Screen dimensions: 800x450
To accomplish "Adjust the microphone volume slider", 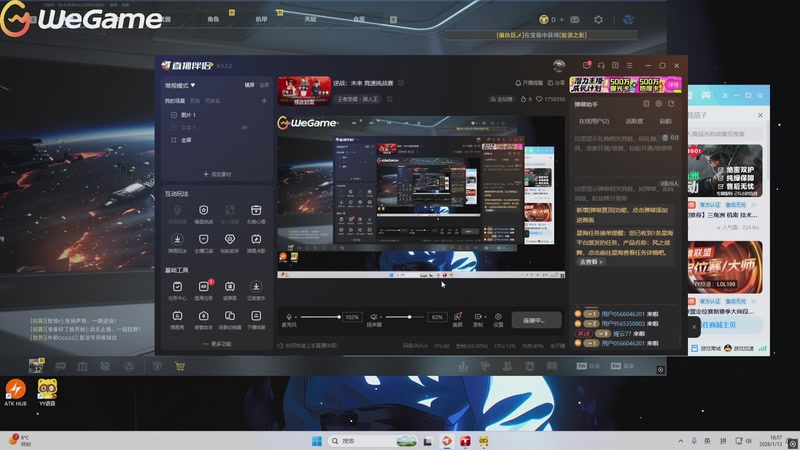I will pos(320,317).
